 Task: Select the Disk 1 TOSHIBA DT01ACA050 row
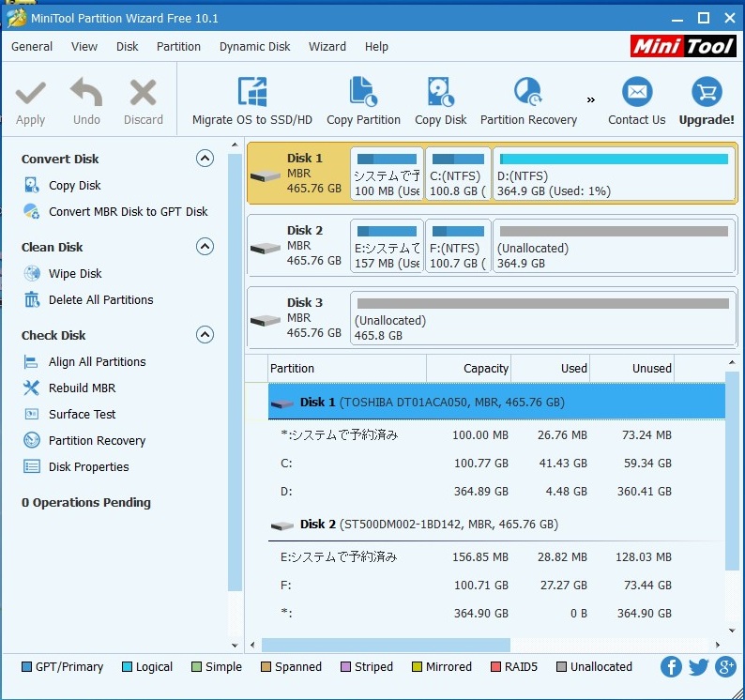coord(496,402)
